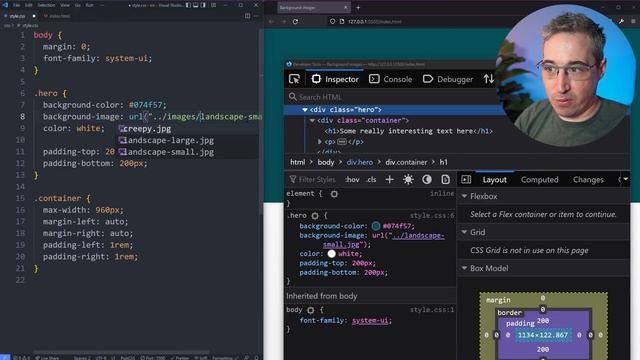Select div.container in breadcrumbs
The height and width of the screenshot is (360, 640).
pos(406,162)
